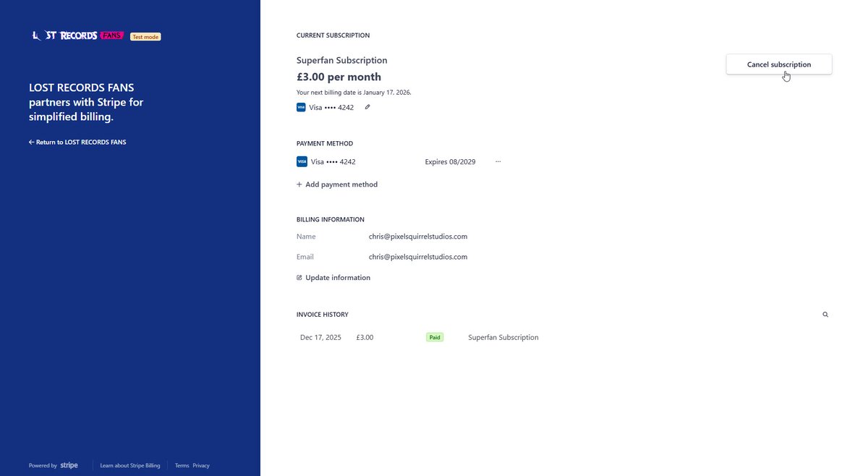Return to LOST RECORDS FANS link
Image resolution: width=868 pixels, height=476 pixels.
pyautogui.click(x=77, y=143)
